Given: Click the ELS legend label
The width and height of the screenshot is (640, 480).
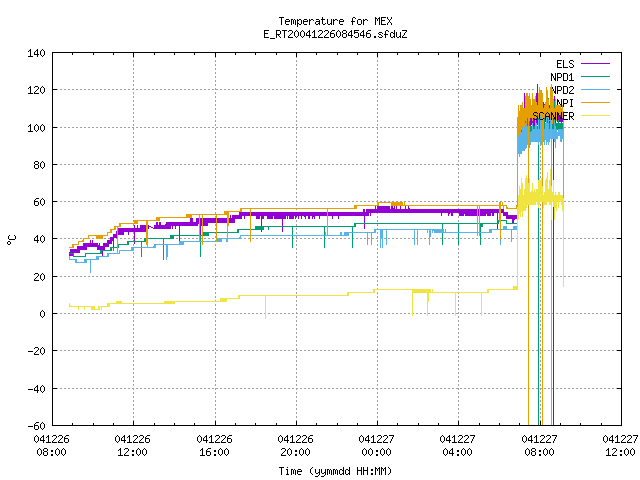Looking at the screenshot, I should [x=565, y=64].
